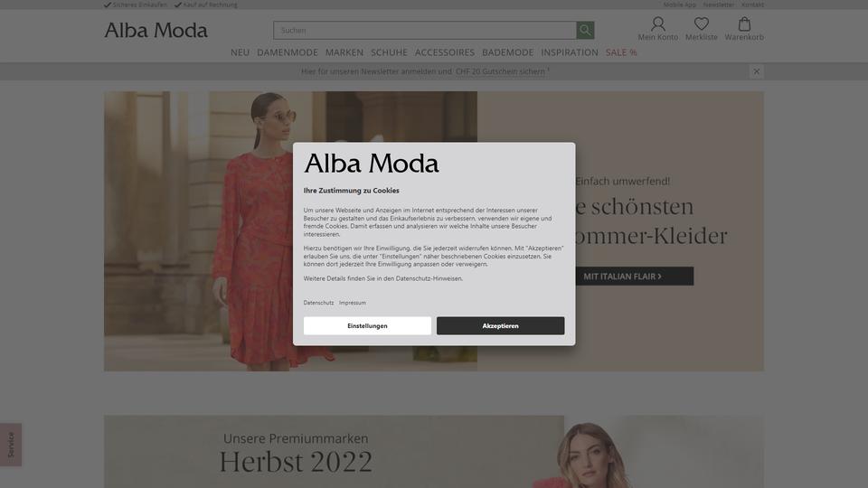
Task: Open the Service side tab
Action: pos(11,445)
